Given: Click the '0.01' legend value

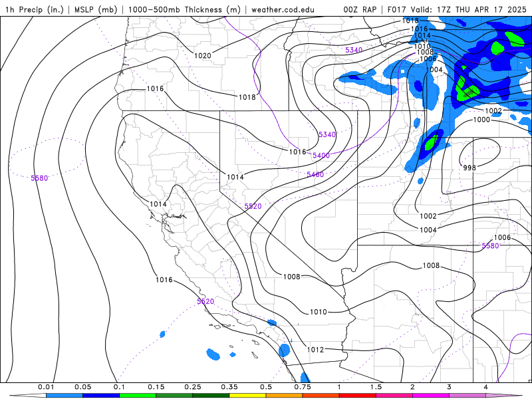Looking at the screenshot, I should coord(46,387).
